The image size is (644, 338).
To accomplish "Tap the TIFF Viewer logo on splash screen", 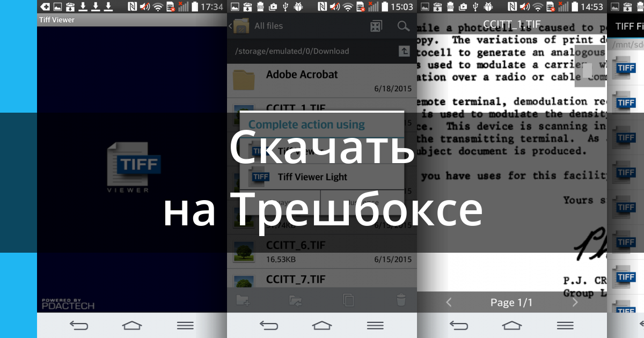I will point(133,167).
